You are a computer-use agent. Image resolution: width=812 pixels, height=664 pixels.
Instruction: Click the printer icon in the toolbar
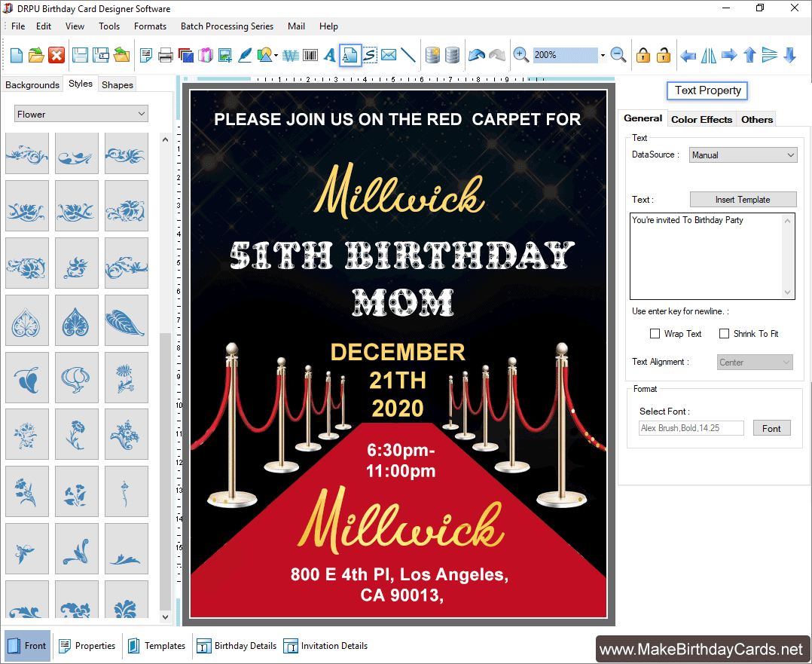tap(166, 55)
